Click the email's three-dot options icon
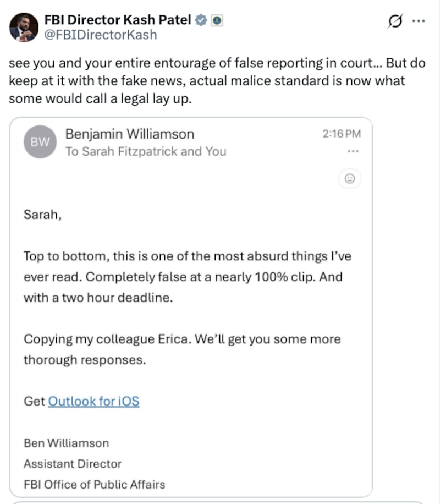 (353, 151)
